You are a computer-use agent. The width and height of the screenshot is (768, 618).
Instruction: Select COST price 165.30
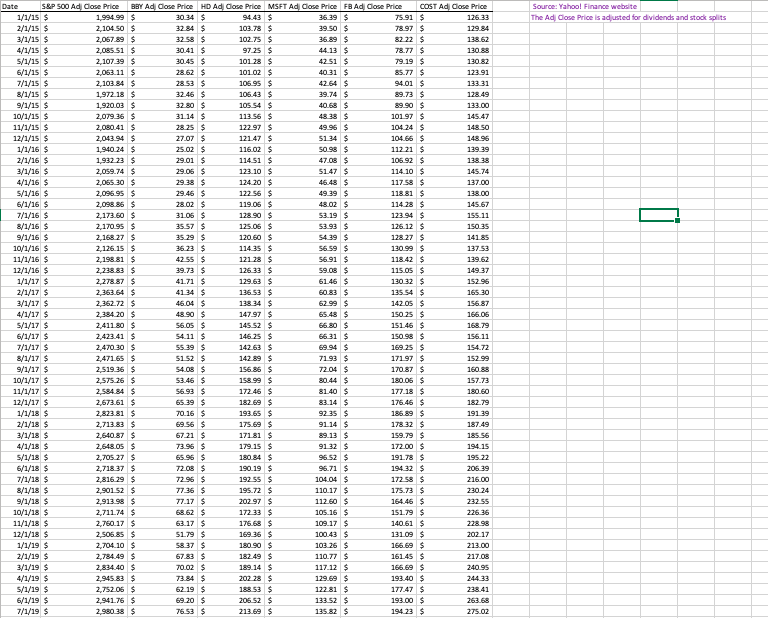pyautogui.click(x=455, y=292)
